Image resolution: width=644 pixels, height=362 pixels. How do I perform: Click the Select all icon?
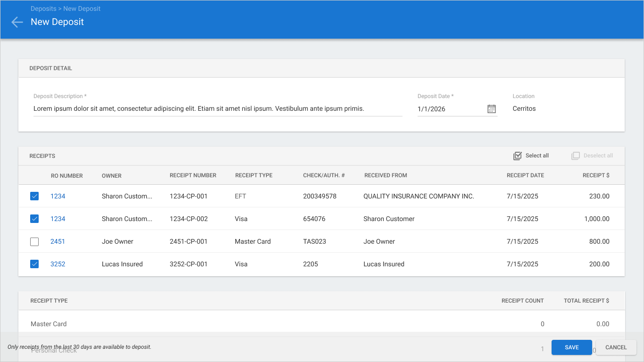click(517, 156)
